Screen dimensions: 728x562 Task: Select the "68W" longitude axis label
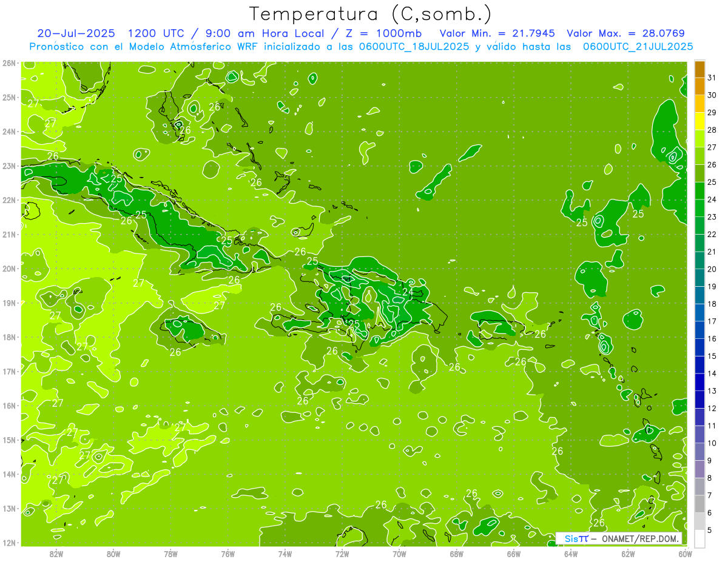(x=456, y=554)
